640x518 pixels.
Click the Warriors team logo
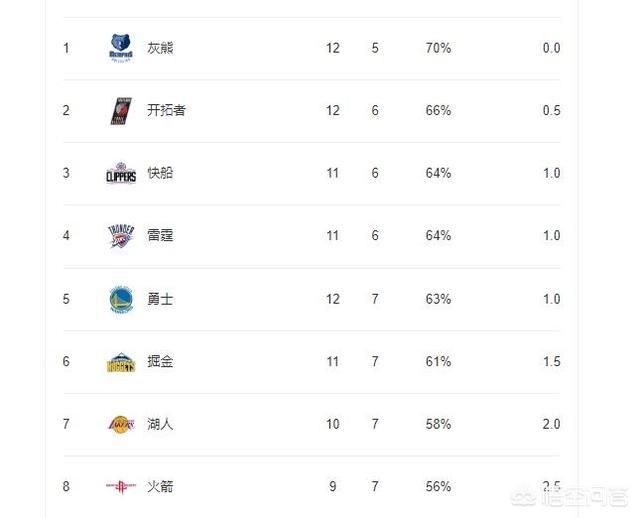[x=120, y=299]
